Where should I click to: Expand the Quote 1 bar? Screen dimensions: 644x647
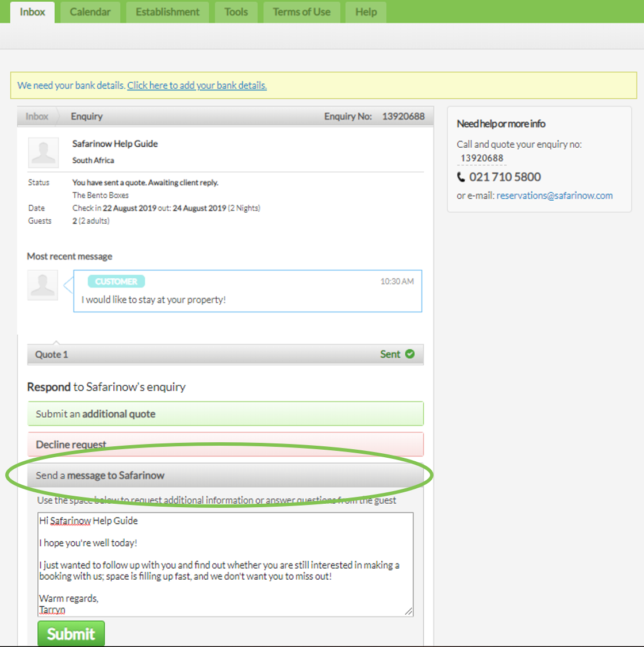click(x=225, y=354)
